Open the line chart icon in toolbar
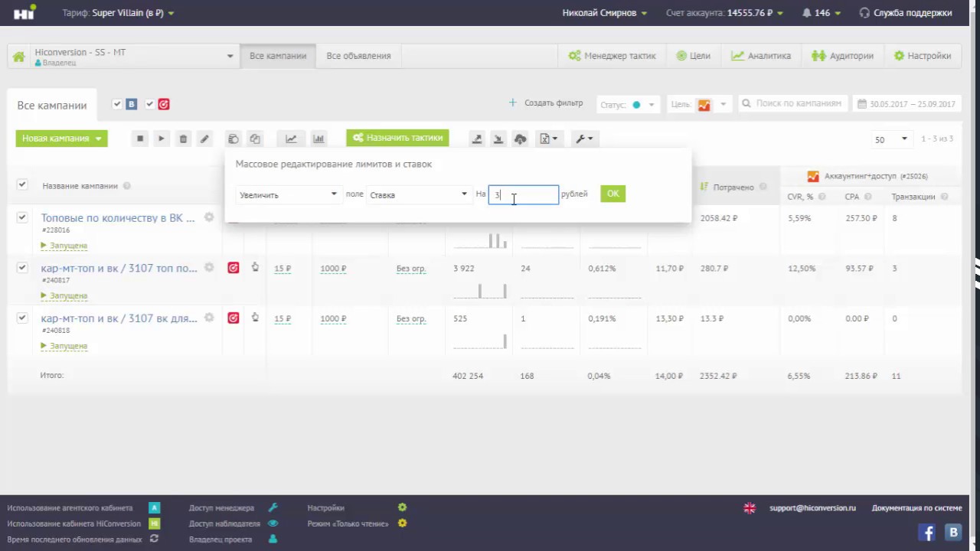This screenshot has width=980, height=551. pyautogui.click(x=291, y=139)
